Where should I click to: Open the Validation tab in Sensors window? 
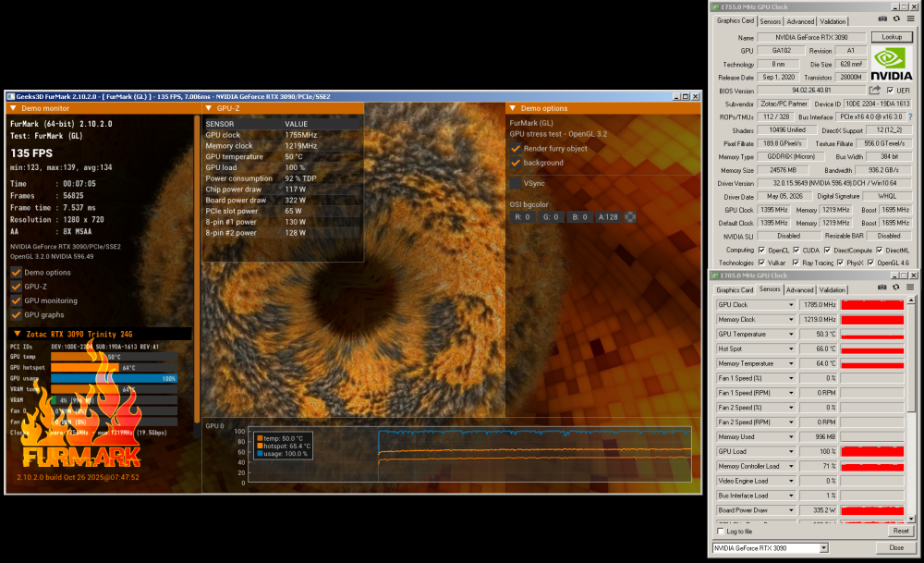[x=832, y=290]
